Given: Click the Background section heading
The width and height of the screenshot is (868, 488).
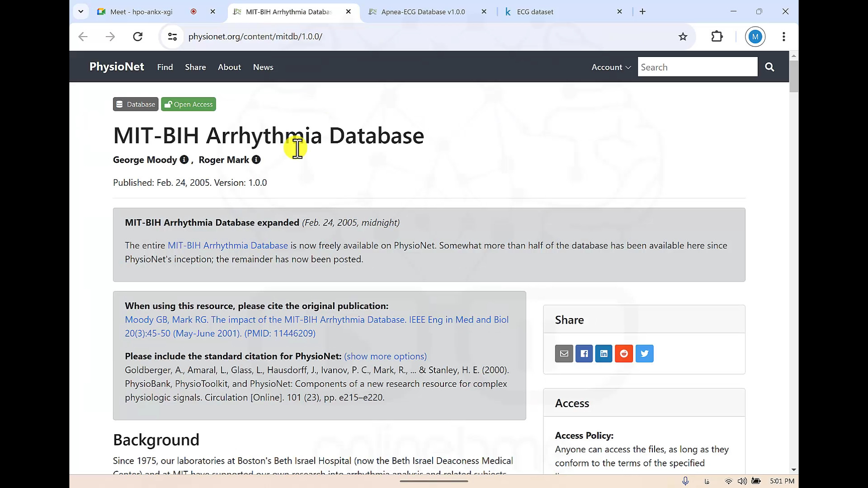Looking at the screenshot, I should coord(156,440).
